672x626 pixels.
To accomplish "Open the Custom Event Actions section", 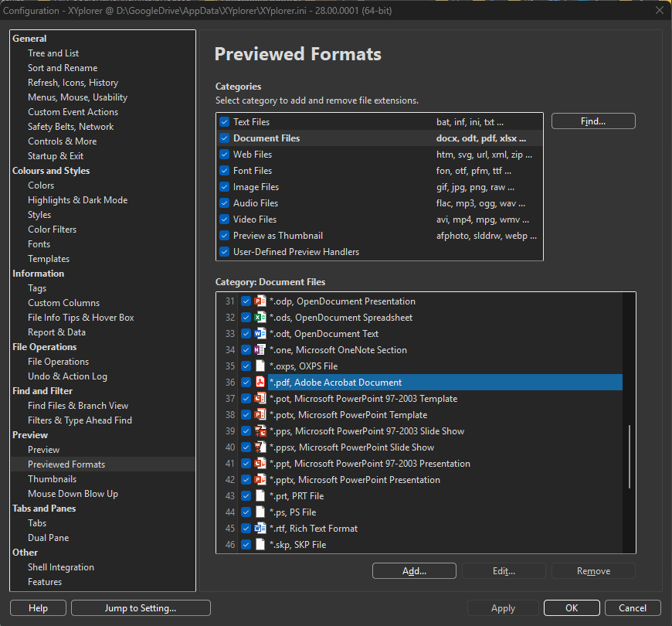I will coord(73,112).
